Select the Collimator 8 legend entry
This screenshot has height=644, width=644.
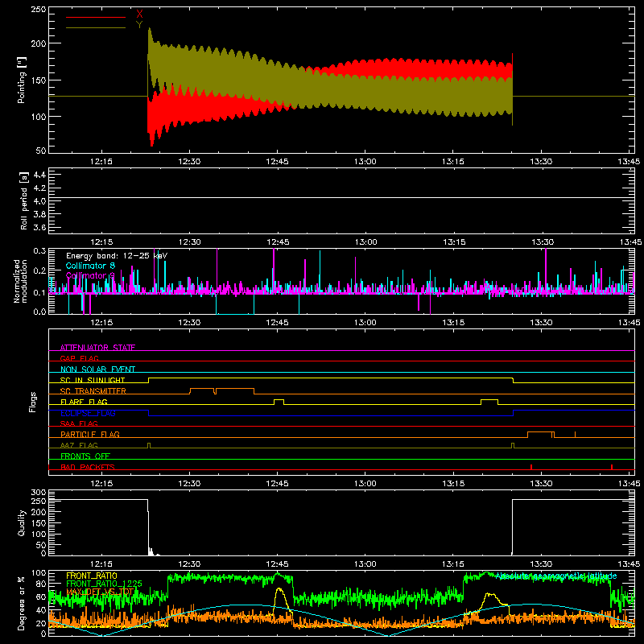click(x=90, y=266)
